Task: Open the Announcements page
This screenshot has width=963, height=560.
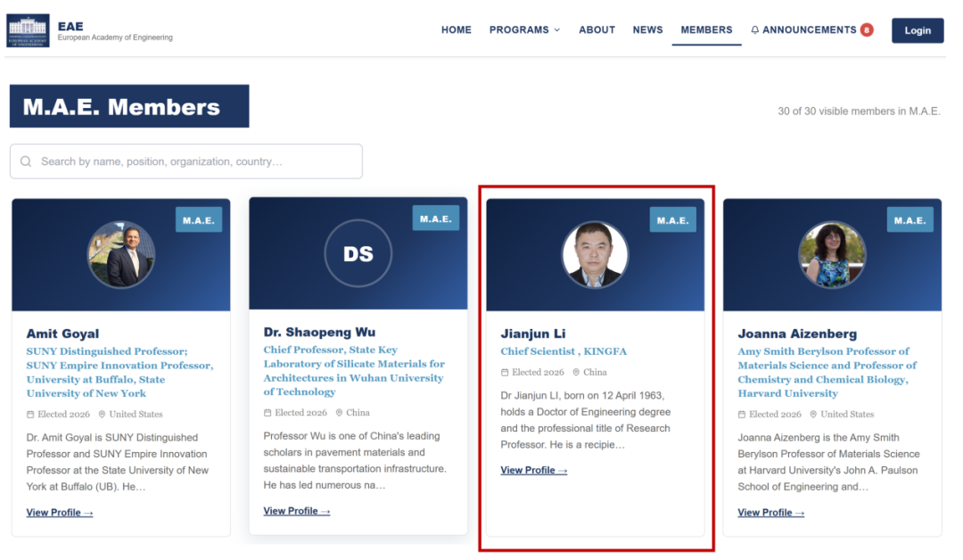Action: (x=809, y=30)
